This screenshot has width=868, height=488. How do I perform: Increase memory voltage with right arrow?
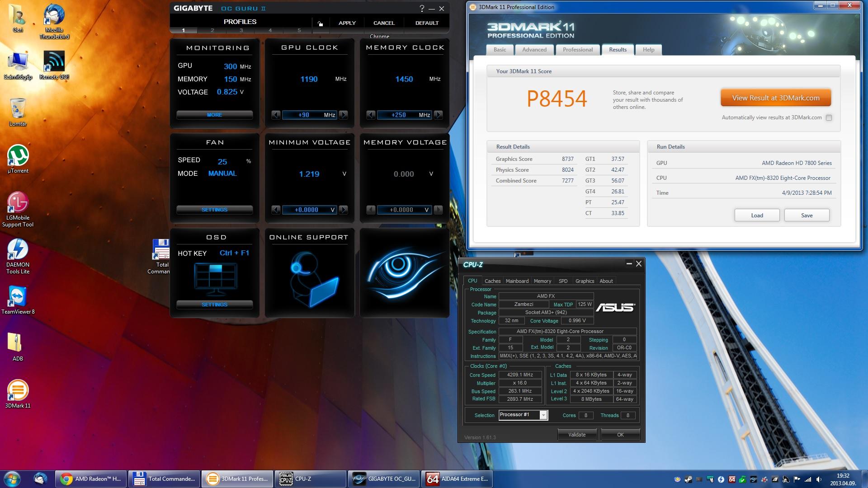439,210
